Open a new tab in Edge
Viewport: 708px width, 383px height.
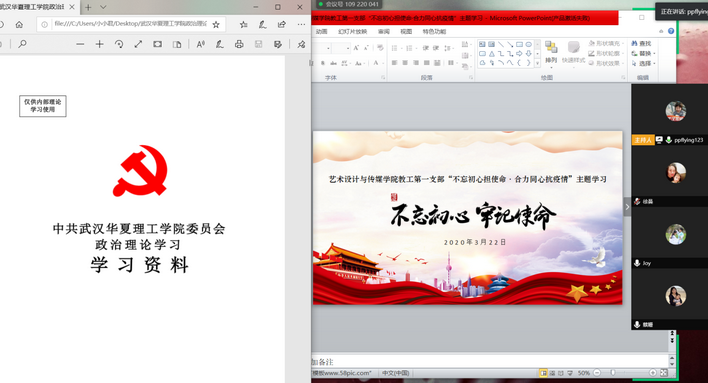pyautogui.click(x=88, y=7)
